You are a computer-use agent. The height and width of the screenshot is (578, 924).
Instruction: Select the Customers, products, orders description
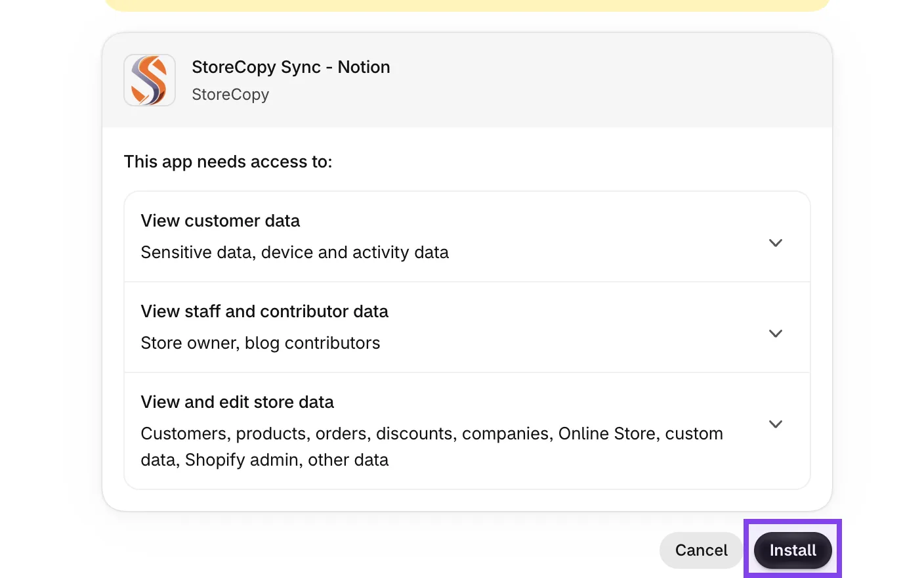[432, 447]
